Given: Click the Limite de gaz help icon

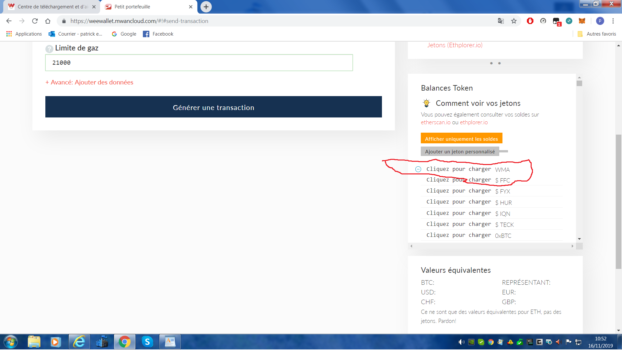Looking at the screenshot, I should click(49, 49).
